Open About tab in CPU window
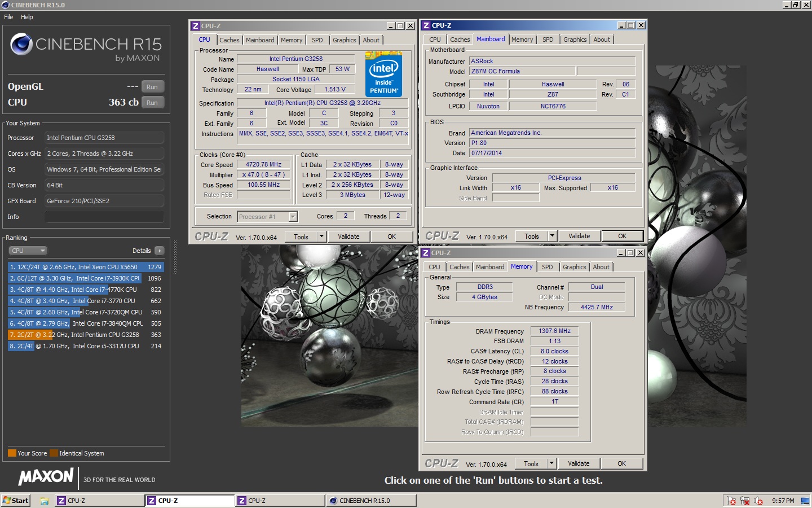The height and width of the screenshot is (508, 812). 371,40
